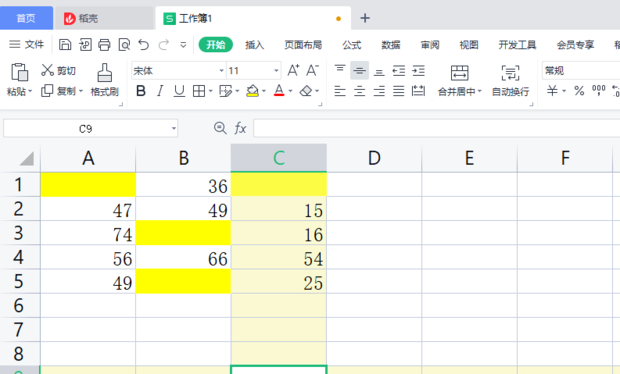Toggle italic formatting
Viewport: 620px width, 374px height.
pos(160,91)
